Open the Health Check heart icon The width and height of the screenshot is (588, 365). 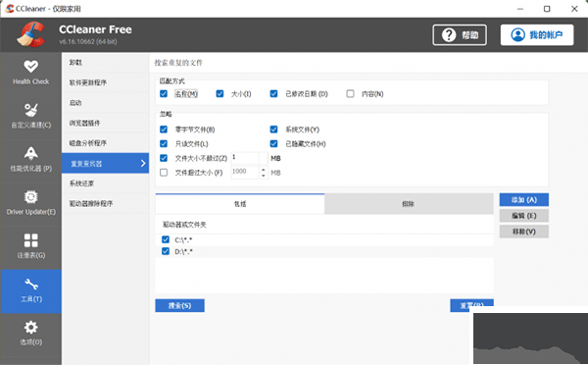pos(30,66)
